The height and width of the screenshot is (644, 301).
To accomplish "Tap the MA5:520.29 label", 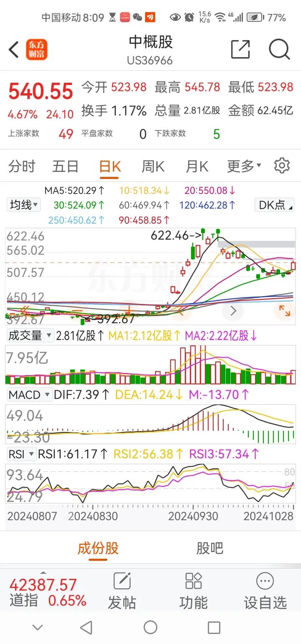I will point(75,191).
